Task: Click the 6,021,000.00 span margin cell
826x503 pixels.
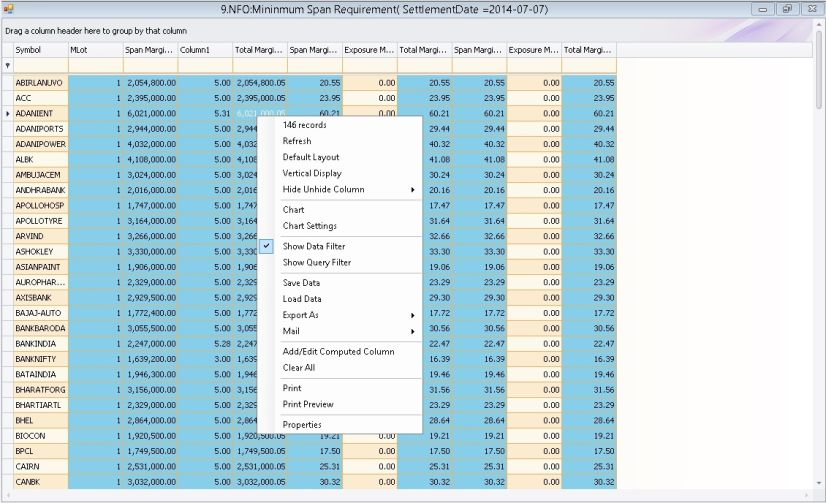Action: pos(151,113)
